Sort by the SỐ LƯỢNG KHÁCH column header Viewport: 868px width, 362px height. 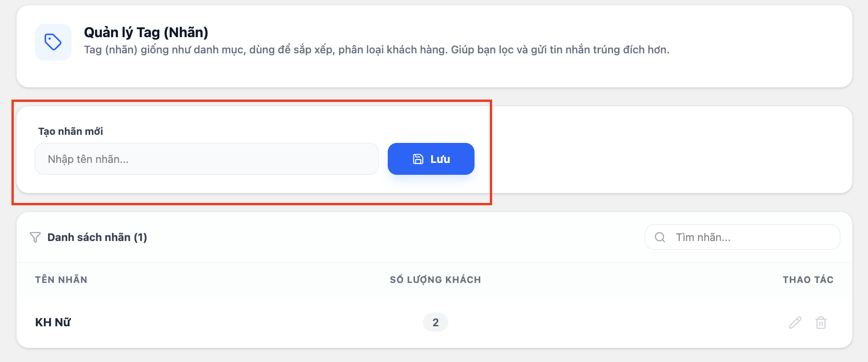click(x=435, y=280)
